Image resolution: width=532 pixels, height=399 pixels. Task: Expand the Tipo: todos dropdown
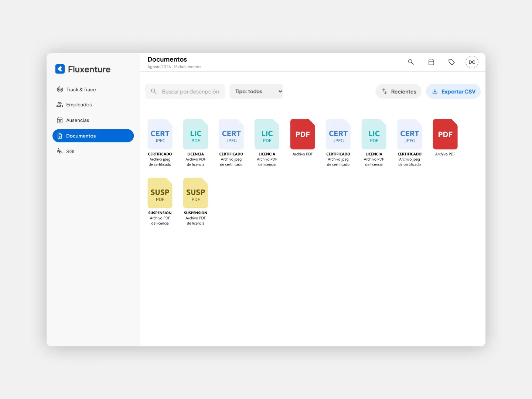coord(256,91)
